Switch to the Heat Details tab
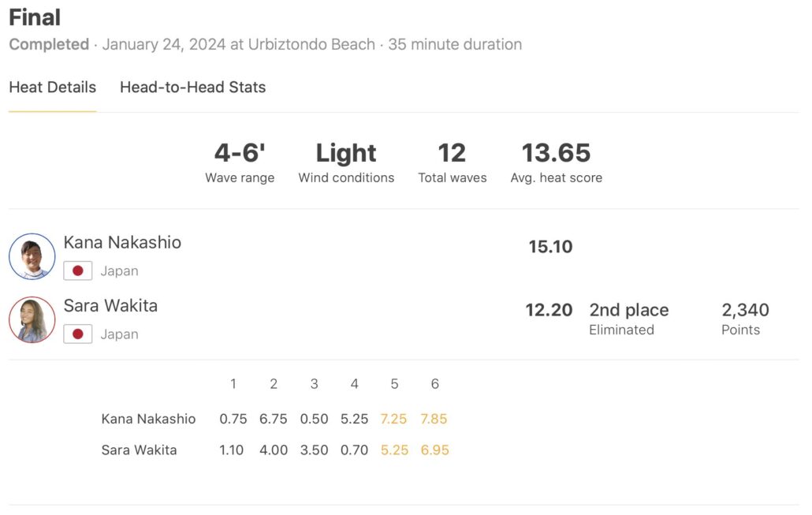This screenshot has height=515, width=812. 52,88
